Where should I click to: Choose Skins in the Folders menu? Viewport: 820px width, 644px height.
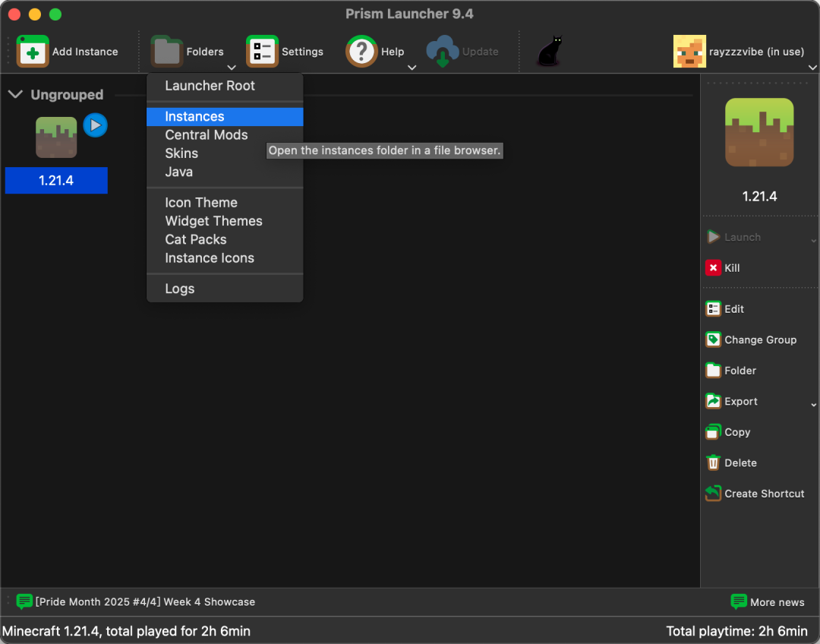click(225, 154)
